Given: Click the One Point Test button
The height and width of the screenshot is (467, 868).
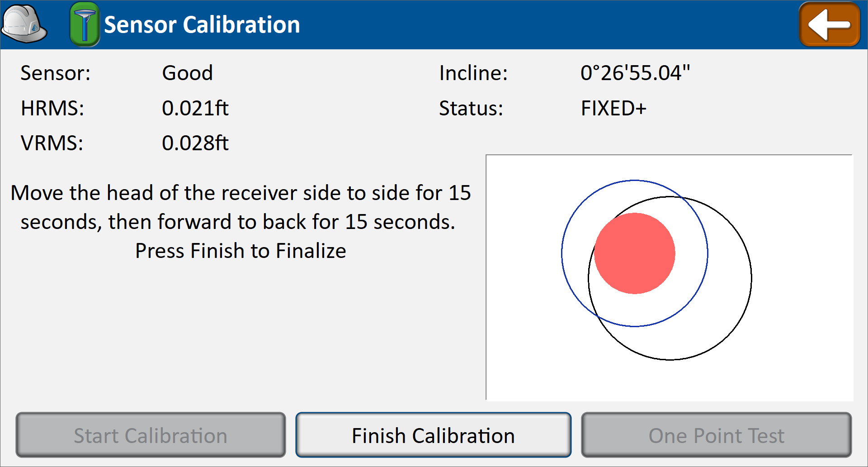Looking at the screenshot, I should click(x=717, y=435).
